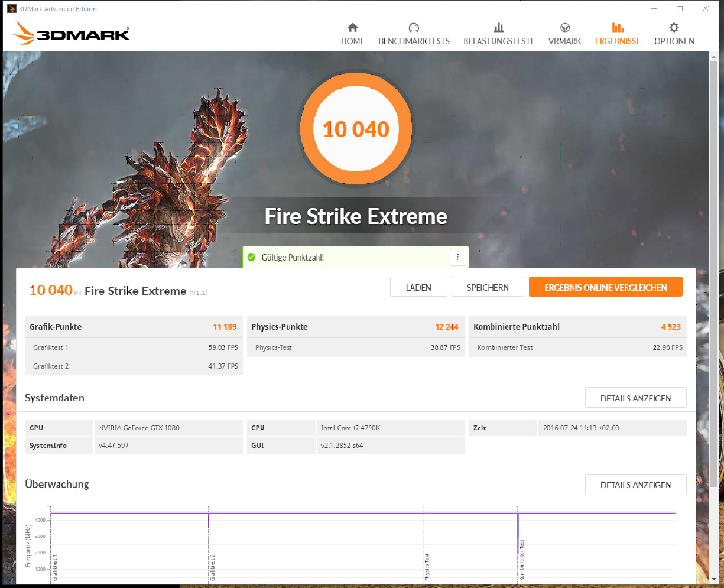Click GUI version v2.1.2852 s64
Viewport: 724px width, 588px height.
342,446
